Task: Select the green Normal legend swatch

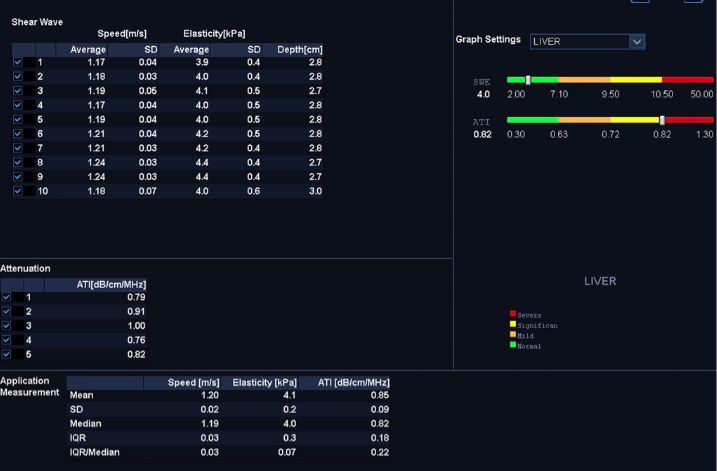Action: click(x=513, y=345)
